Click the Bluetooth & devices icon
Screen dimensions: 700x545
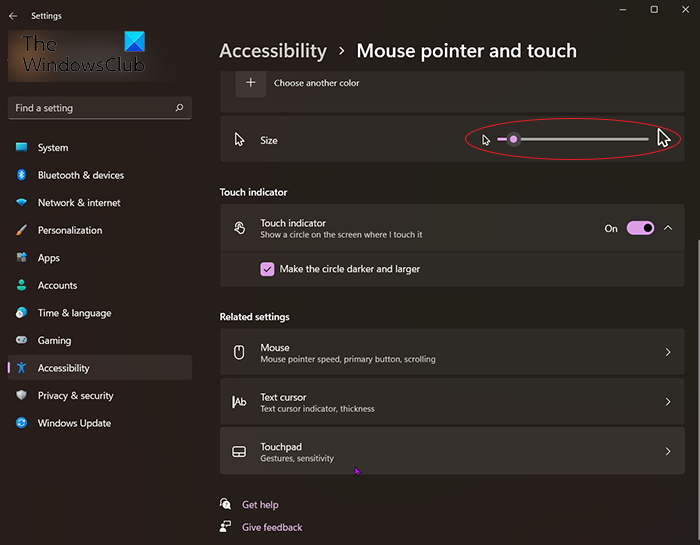pyautogui.click(x=21, y=175)
